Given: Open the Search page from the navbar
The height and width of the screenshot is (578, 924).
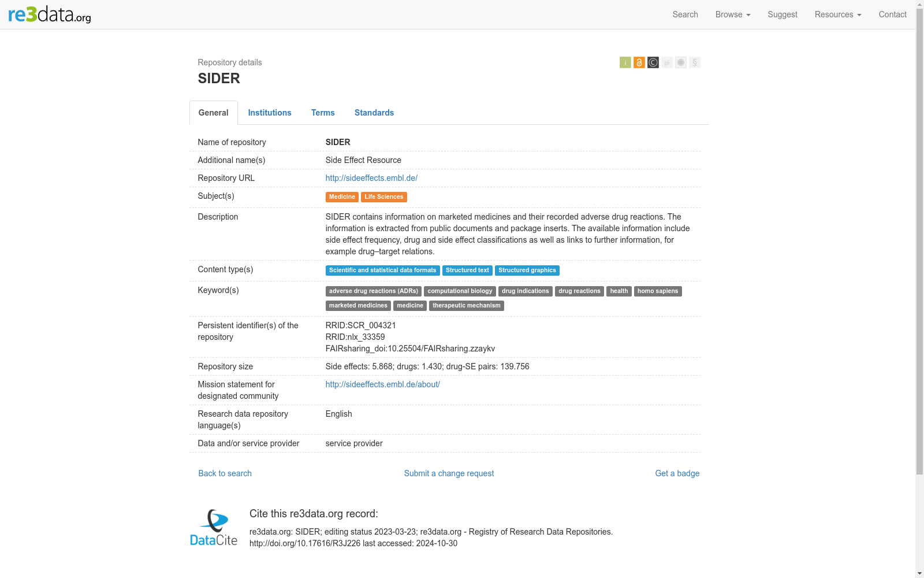Looking at the screenshot, I should click(x=685, y=14).
